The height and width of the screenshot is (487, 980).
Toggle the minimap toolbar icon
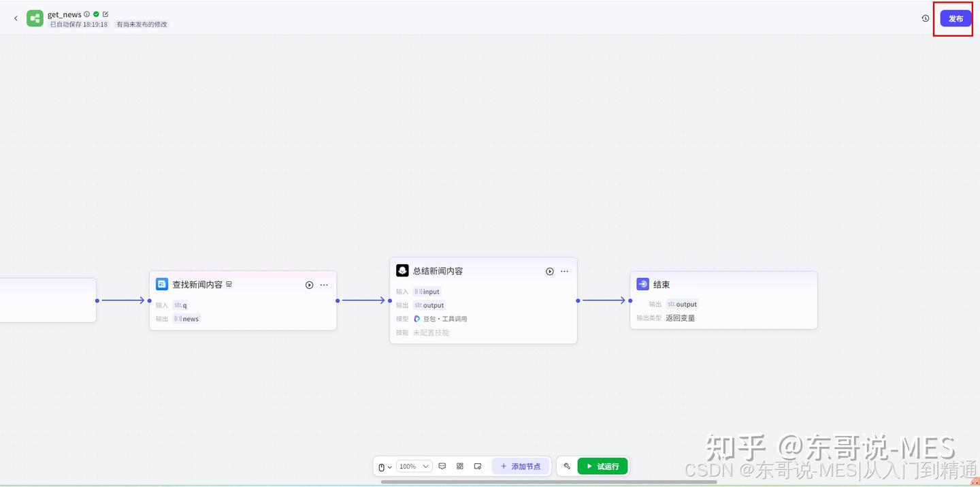pyautogui.click(x=478, y=467)
